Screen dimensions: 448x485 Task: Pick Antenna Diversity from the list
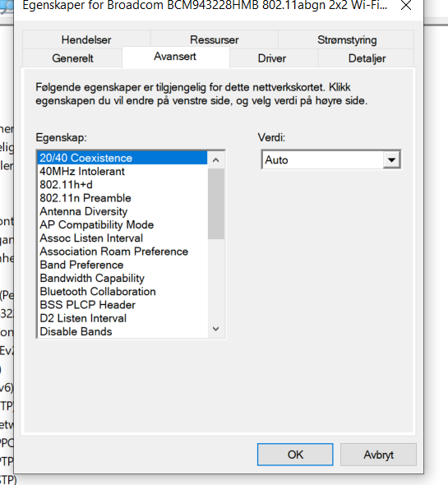[122, 211]
